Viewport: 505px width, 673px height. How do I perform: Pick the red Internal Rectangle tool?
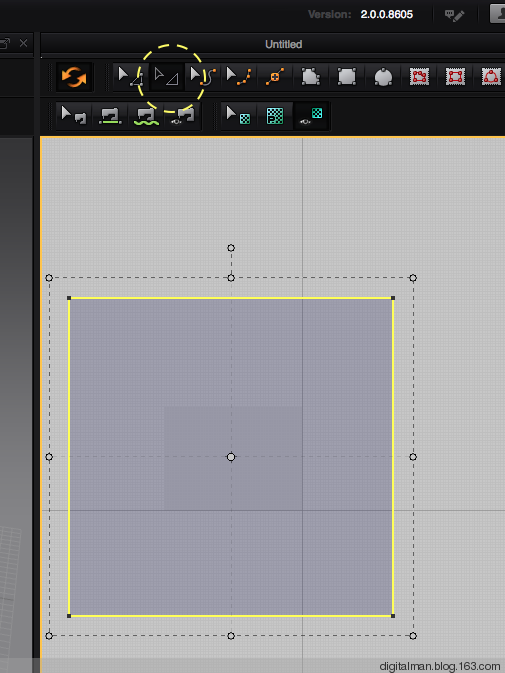455,77
